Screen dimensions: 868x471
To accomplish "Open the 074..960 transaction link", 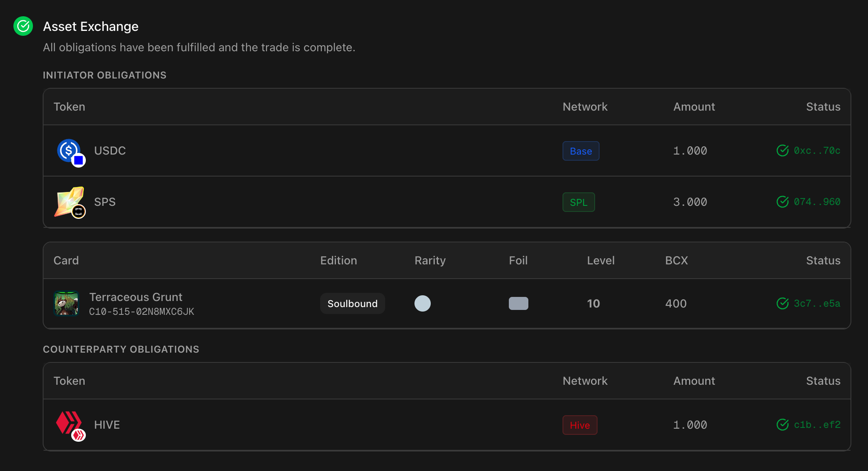I will (x=817, y=202).
